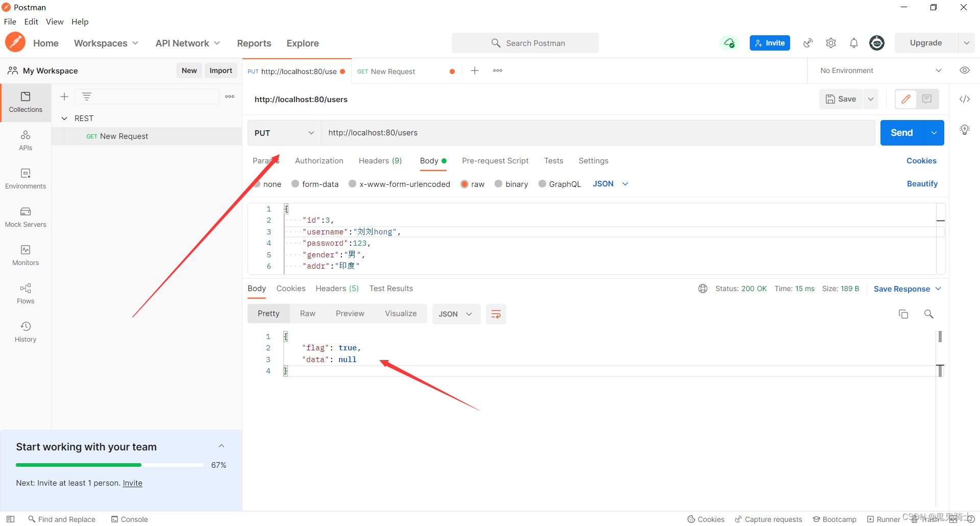Search within the response body
Screen dimensions: 980x526
(x=929, y=314)
